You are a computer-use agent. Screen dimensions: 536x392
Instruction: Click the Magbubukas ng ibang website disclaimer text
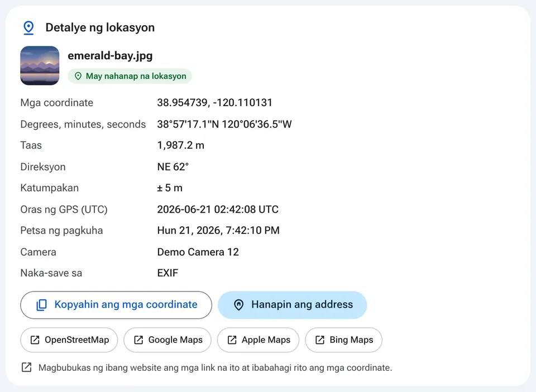tap(216, 368)
